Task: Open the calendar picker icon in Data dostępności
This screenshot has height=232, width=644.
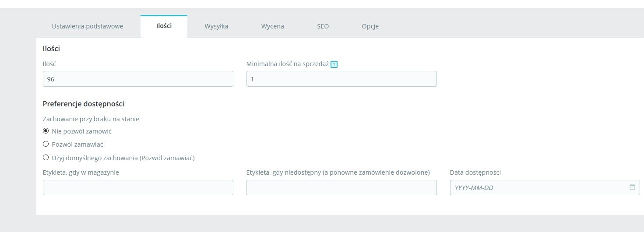Action: coord(632,187)
